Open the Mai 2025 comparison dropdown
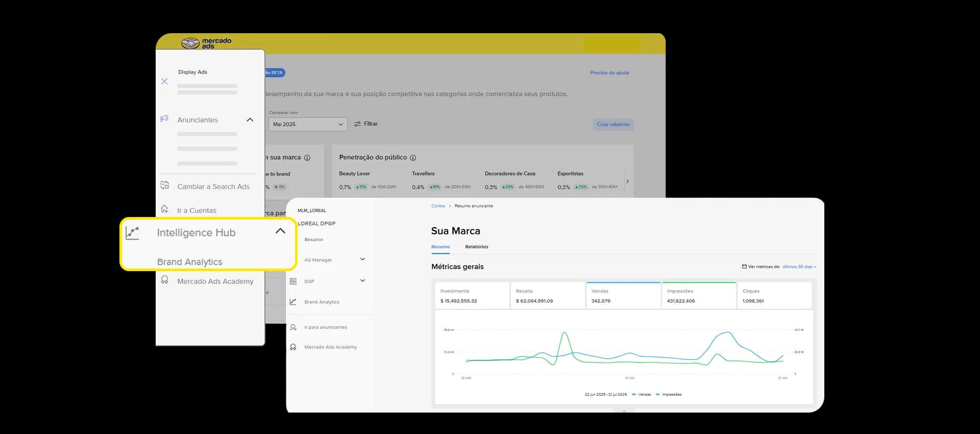 [x=308, y=124]
